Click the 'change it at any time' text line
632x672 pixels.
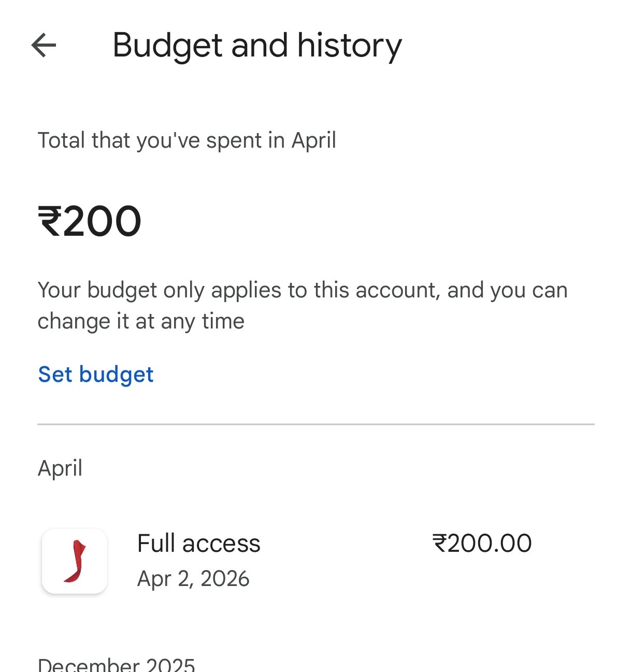point(141,321)
